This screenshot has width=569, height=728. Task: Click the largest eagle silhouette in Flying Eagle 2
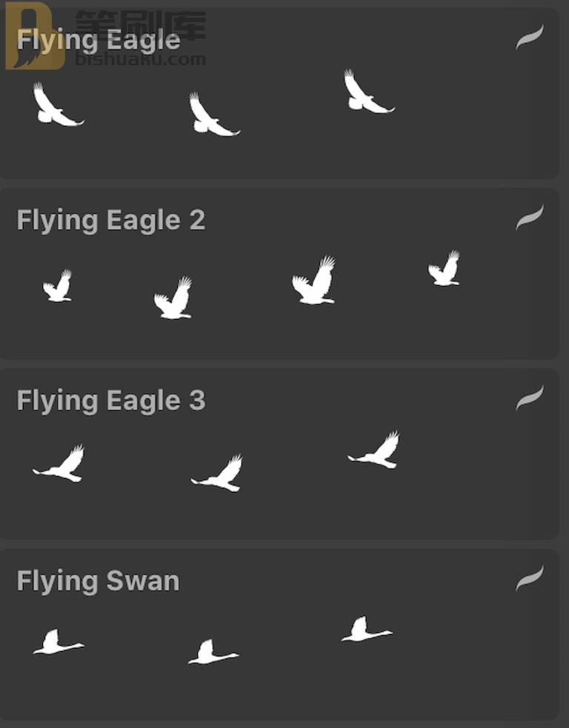[x=314, y=280]
